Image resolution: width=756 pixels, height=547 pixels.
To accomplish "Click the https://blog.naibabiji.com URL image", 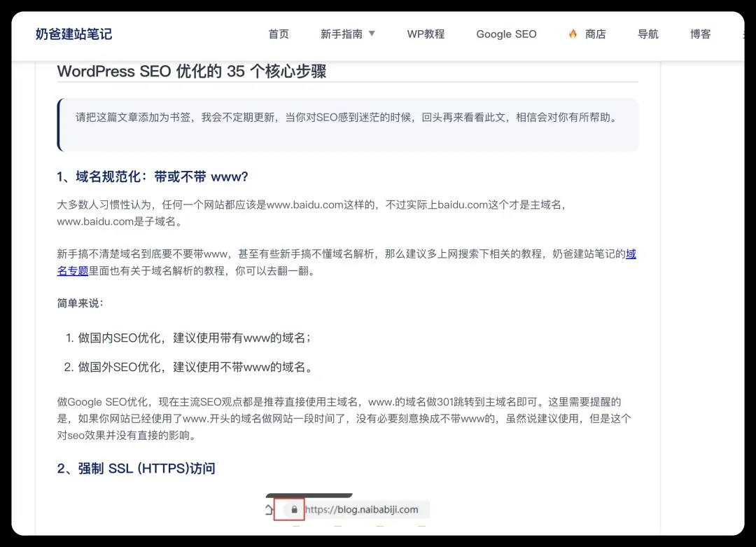I will coord(362,509).
